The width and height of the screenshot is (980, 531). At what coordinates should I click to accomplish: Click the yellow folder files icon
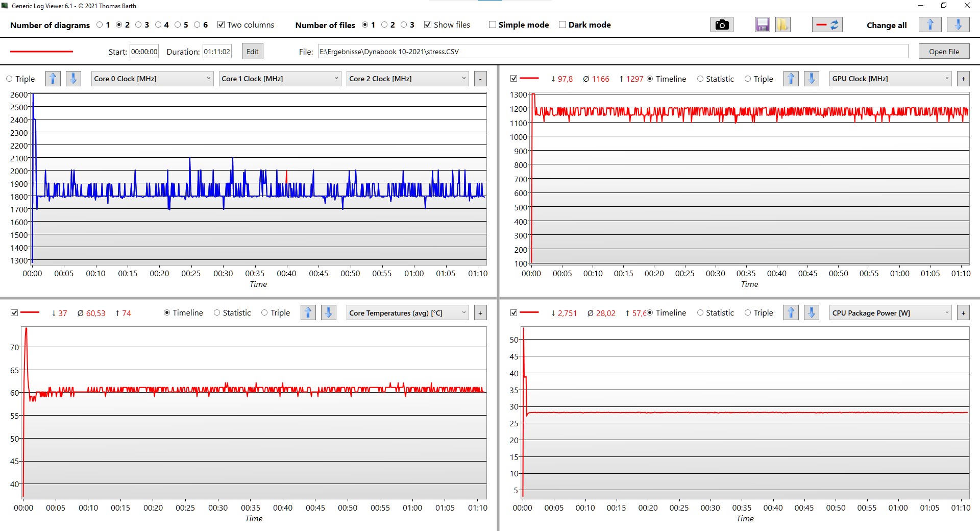782,25
